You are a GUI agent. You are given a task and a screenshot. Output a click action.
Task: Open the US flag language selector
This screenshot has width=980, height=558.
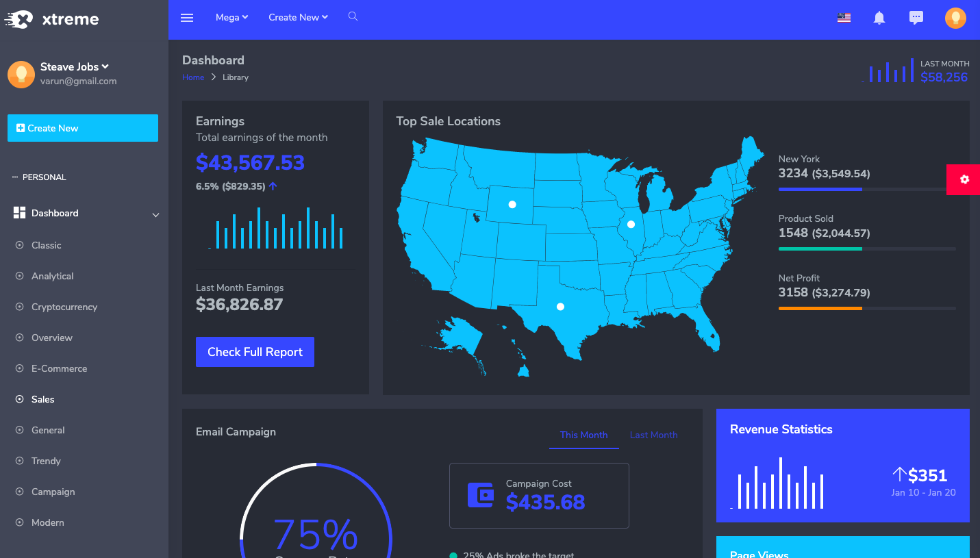point(844,18)
